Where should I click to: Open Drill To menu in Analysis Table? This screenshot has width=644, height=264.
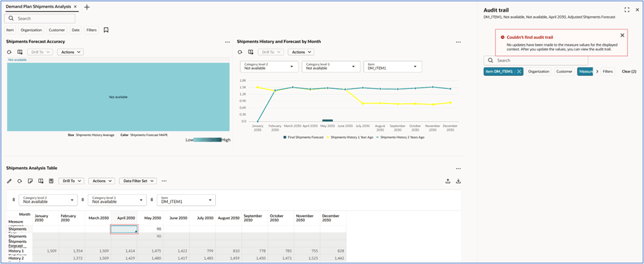click(71, 181)
